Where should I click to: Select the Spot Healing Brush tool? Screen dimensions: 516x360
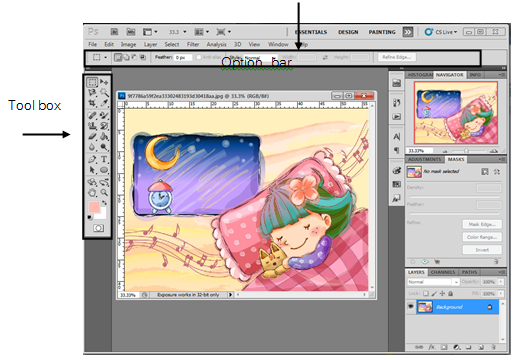coord(92,115)
